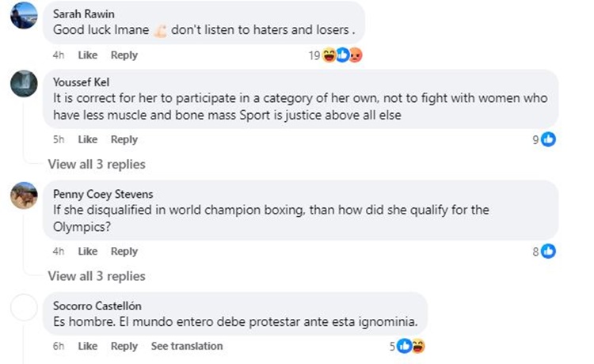Click the 6h timestamp on Socorro's comment
The height and width of the screenshot is (364, 594).
point(59,346)
